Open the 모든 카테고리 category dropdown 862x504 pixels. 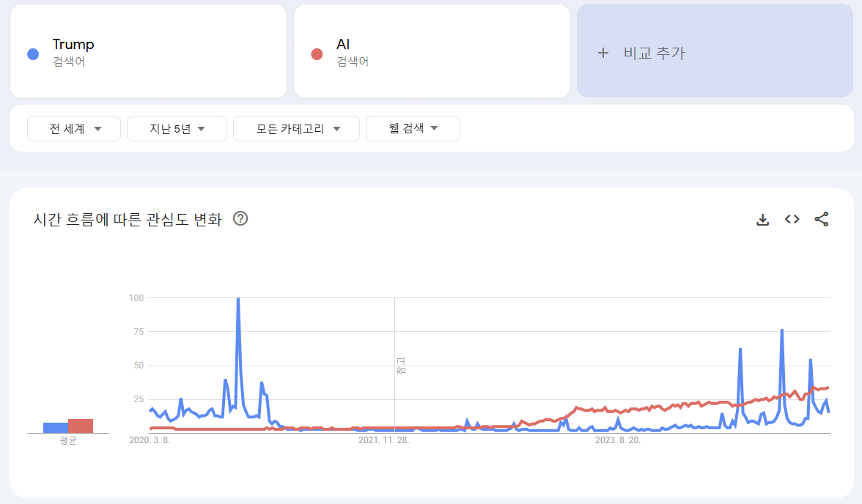coord(296,129)
